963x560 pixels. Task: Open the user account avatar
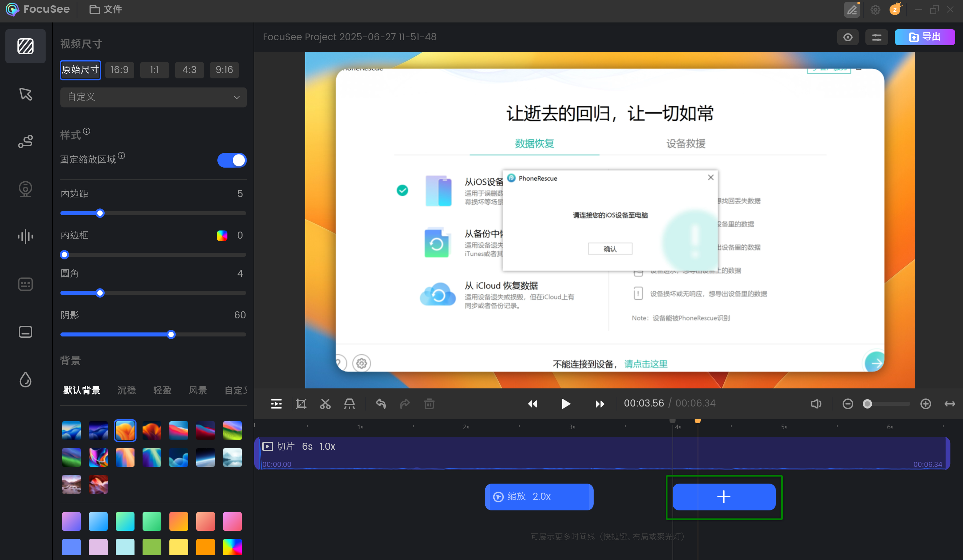(x=895, y=9)
